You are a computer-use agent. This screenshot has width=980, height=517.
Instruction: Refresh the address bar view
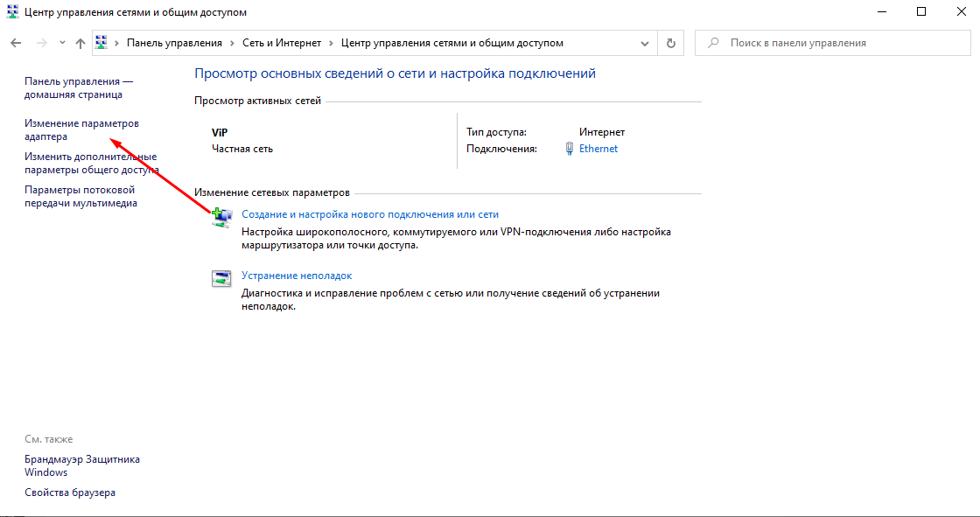[x=671, y=43]
